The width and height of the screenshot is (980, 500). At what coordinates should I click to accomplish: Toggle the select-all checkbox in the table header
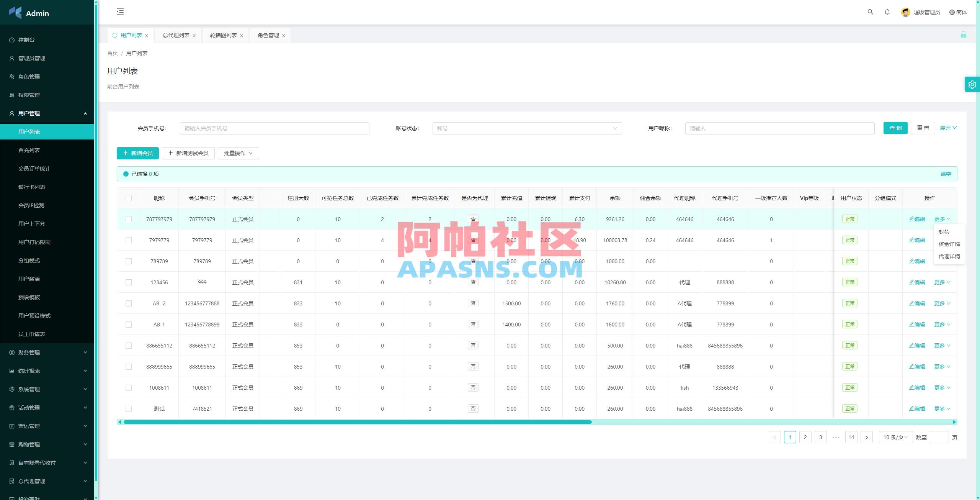pos(128,198)
